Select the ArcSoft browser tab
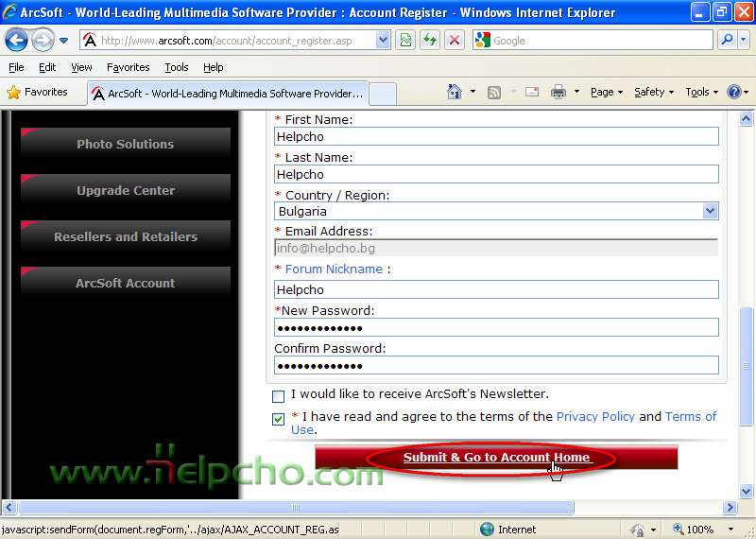756x539 pixels. click(228, 93)
